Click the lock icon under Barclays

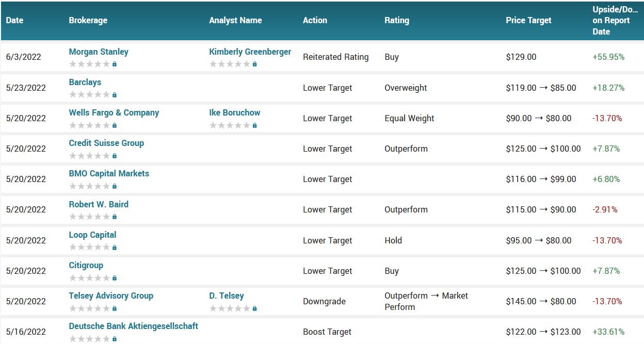(115, 95)
